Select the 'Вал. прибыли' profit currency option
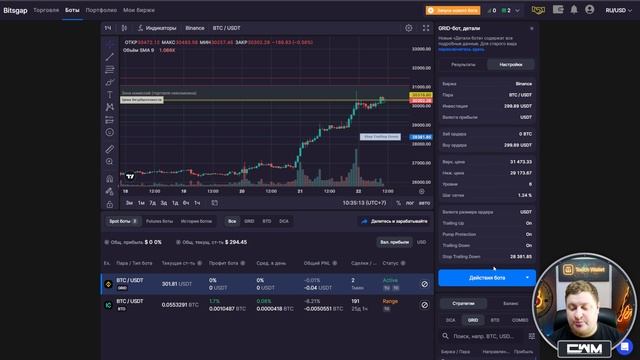Screen dimensions: 640x360 click(x=394, y=242)
